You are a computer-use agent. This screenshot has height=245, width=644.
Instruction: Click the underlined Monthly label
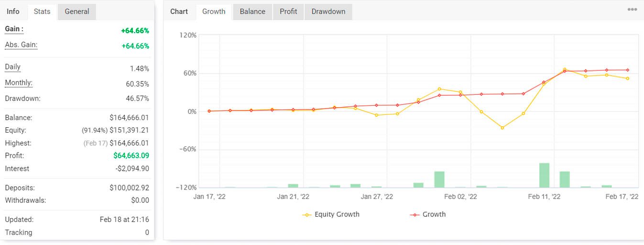pos(19,83)
